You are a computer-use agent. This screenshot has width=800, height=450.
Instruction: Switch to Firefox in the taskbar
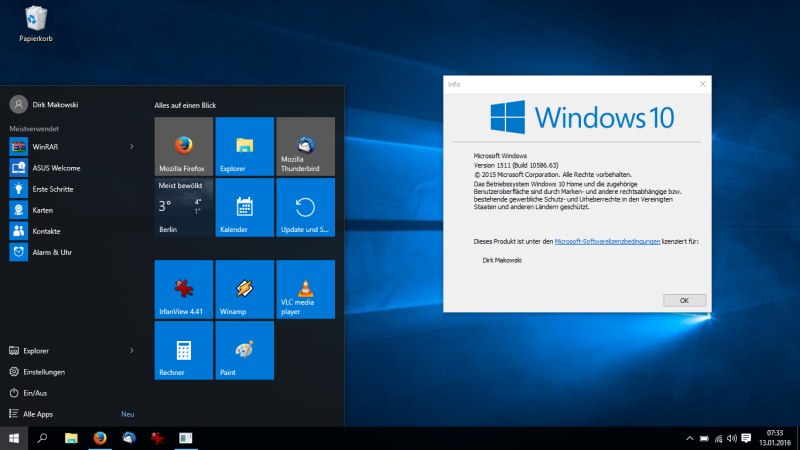pyautogui.click(x=99, y=438)
